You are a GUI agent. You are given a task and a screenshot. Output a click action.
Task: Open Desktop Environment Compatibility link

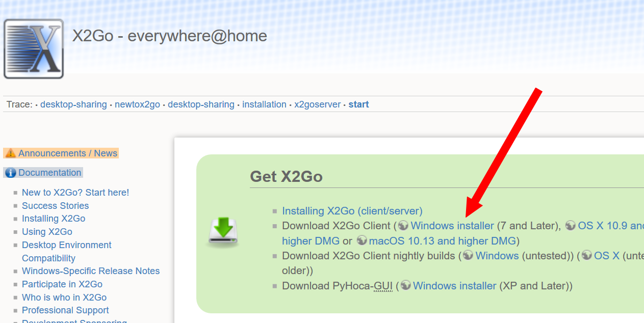point(67,252)
